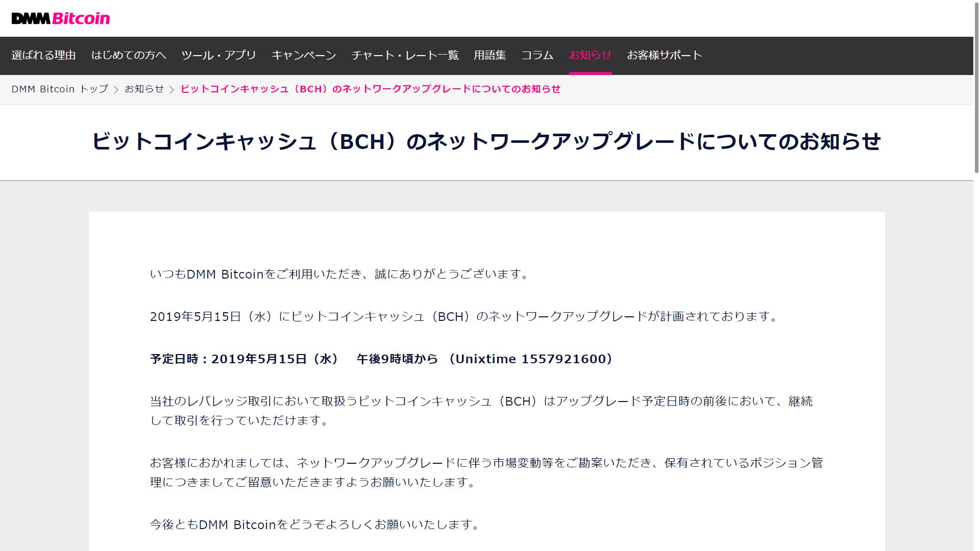Open the 用語集 glossary page
The image size is (980, 551).
(490, 55)
